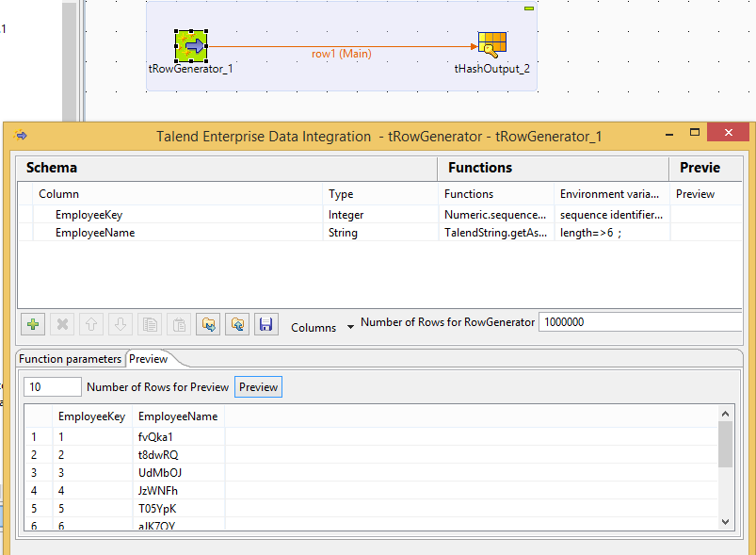
Task: Remove selected column with X icon
Action: [x=62, y=324]
